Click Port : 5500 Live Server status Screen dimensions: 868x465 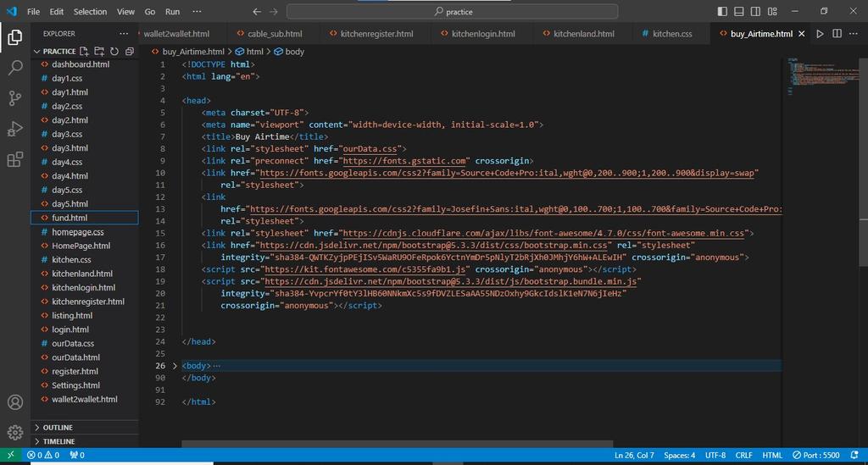pyautogui.click(x=816, y=455)
